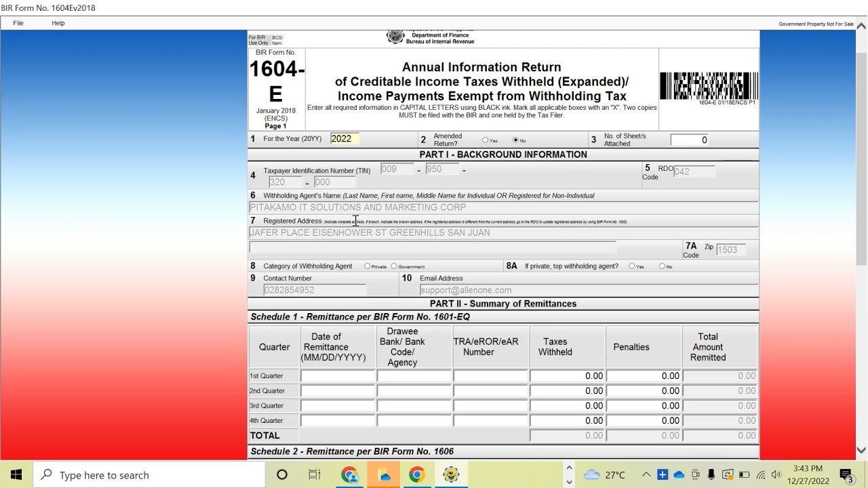
Task: Check the battery status icon
Action: [x=744, y=474]
